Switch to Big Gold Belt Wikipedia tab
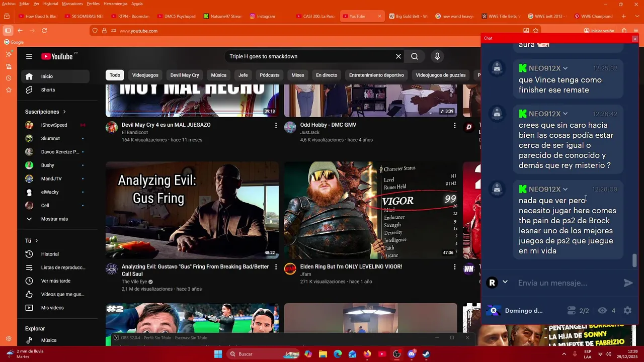 [x=408, y=16]
